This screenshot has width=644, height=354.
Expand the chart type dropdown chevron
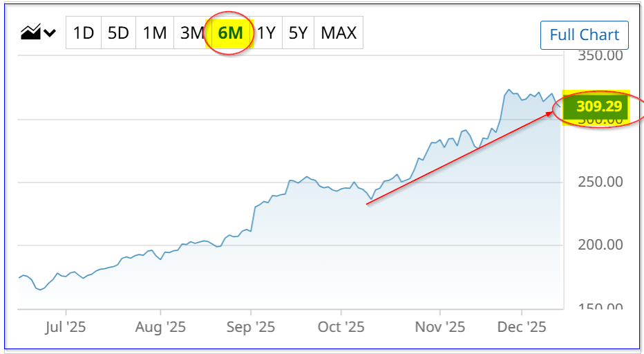coord(50,32)
